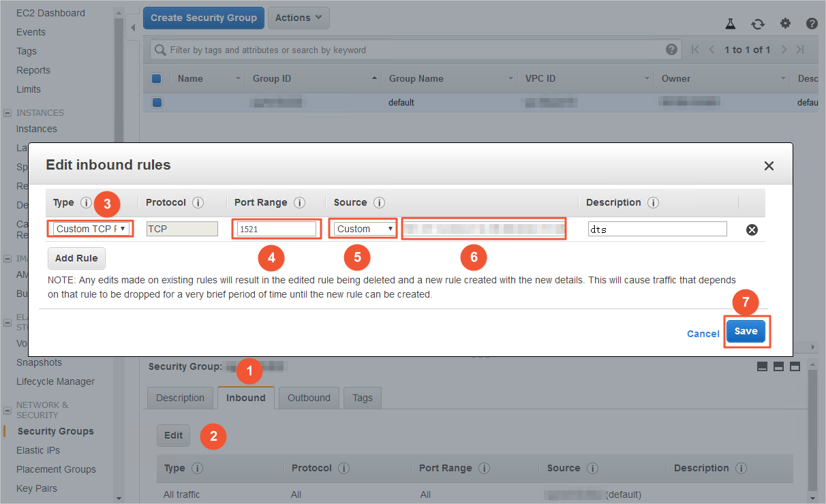Switch to the Outbound tab

coord(309,398)
